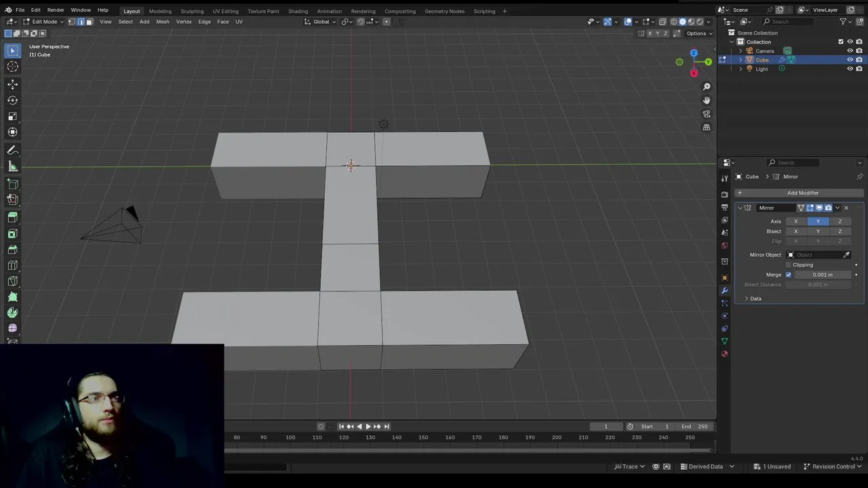Expand the Light tree item

[741, 68]
